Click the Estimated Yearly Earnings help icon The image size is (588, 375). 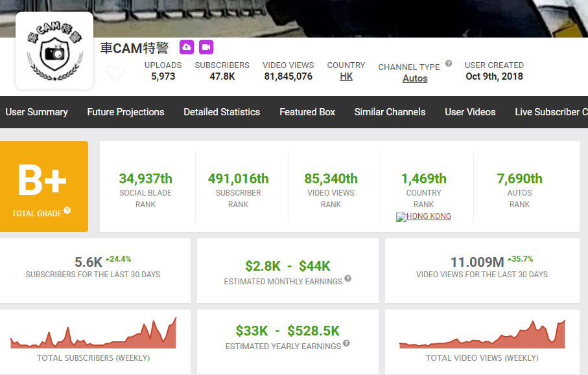click(346, 343)
